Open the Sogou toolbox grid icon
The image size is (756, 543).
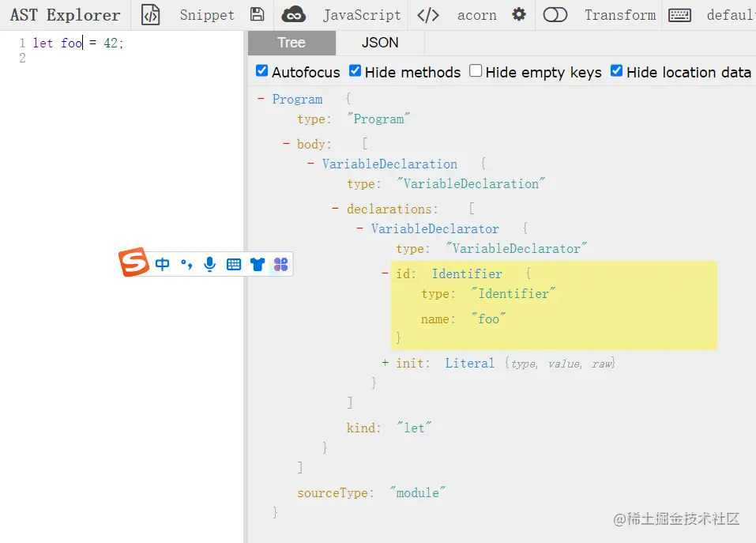pos(280,264)
